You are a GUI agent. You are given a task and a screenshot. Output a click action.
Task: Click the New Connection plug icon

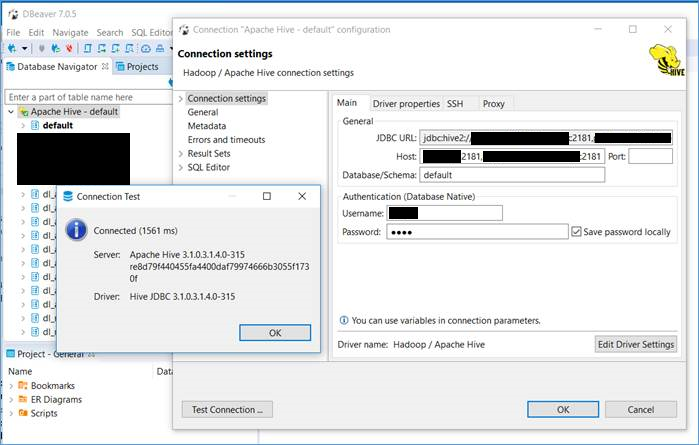[12, 48]
